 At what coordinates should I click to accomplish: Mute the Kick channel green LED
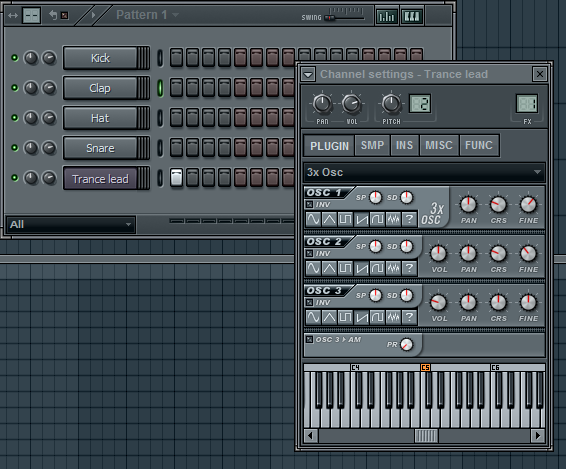(14, 58)
